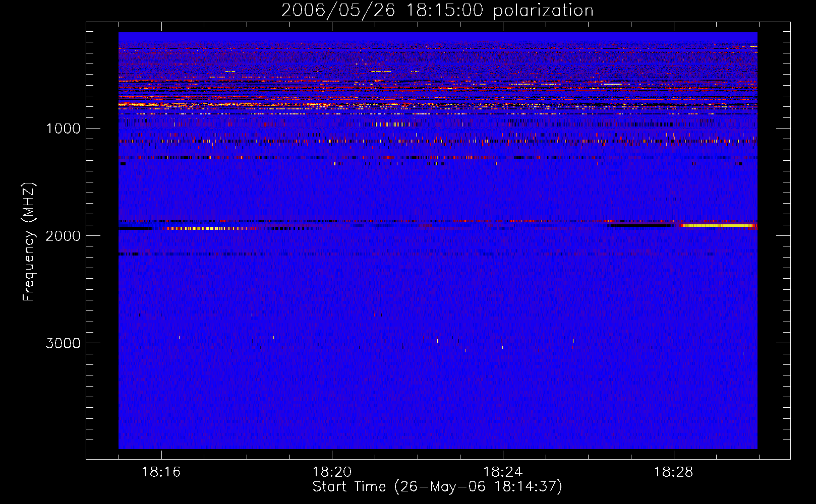Click the "Frequency (MHZ)" axis label

pyautogui.click(x=29, y=242)
